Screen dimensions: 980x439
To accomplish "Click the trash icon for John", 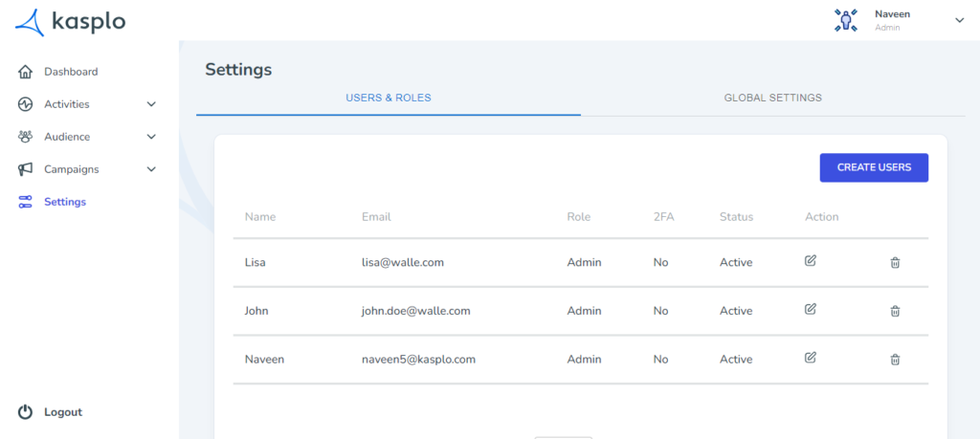I will click(895, 311).
